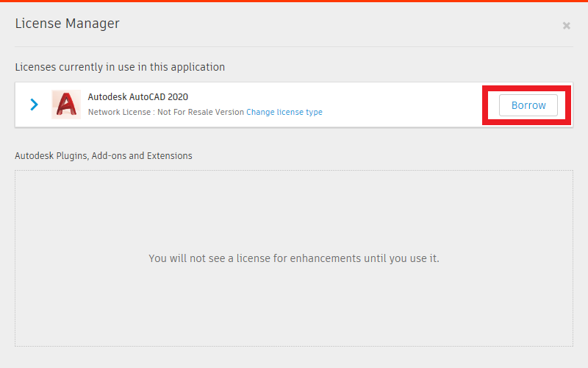Expand the Autodesk AutoCAD 2020 license details
The width and height of the screenshot is (588, 368).
(x=34, y=105)
